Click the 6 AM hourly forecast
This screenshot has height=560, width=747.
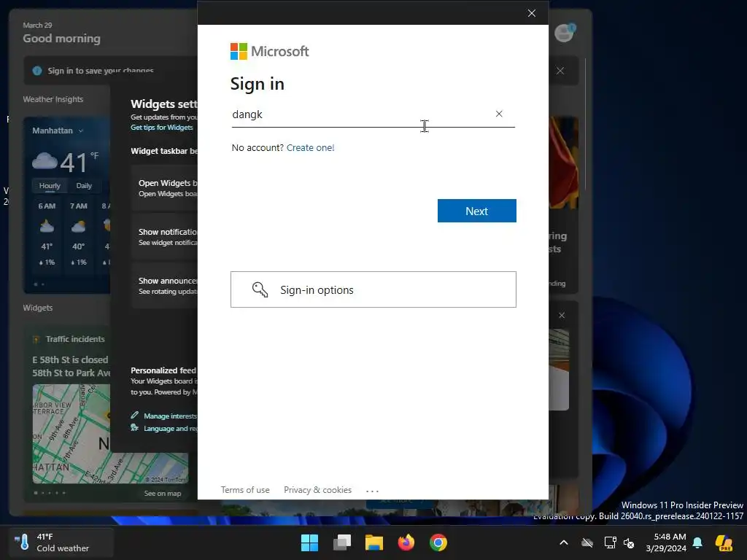pyautogui.click(x=47, y=233)
